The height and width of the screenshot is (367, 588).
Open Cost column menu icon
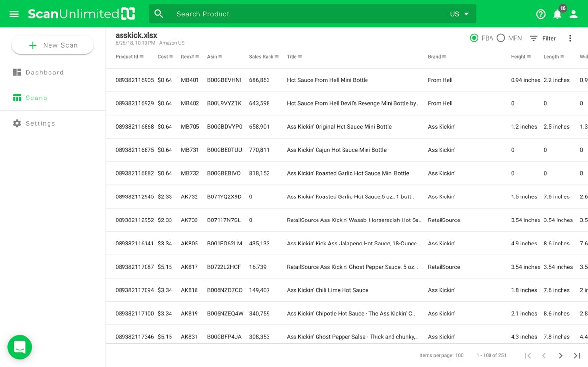pos(171,57)
